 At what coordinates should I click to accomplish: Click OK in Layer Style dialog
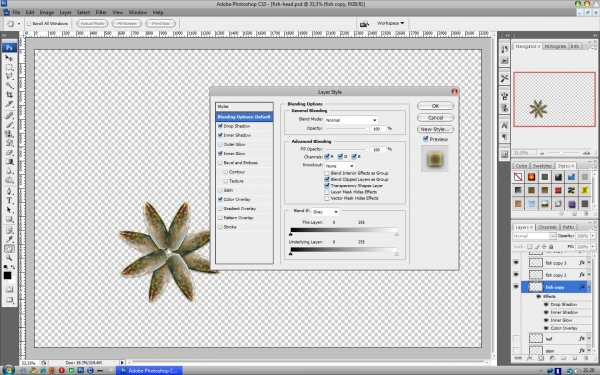(x=435, y=106)
